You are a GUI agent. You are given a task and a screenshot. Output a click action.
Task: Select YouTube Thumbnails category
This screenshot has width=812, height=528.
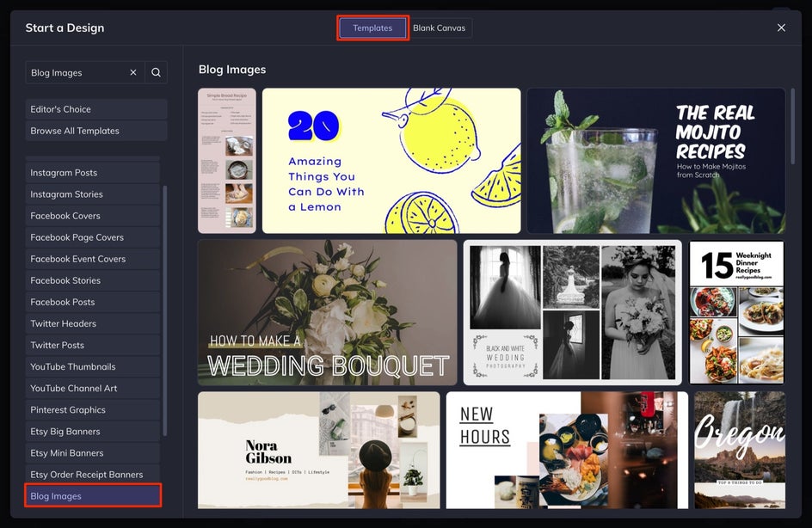(x=93, y=366)
